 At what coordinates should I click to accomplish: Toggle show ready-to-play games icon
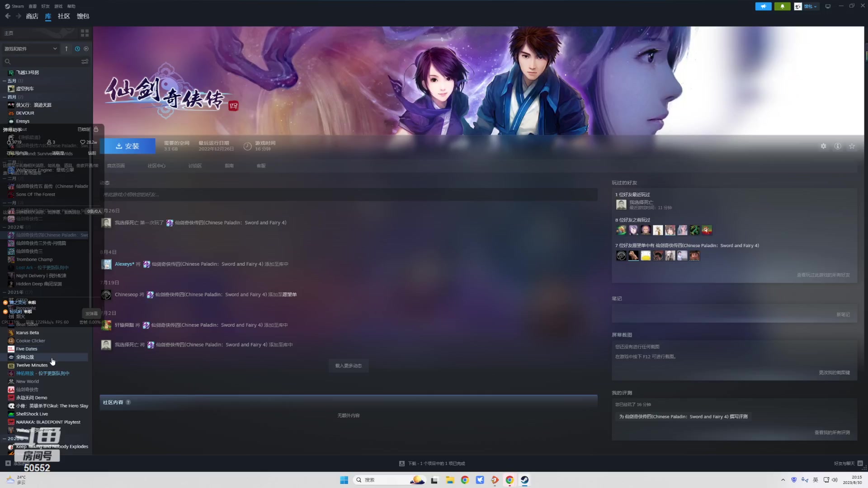86,49
